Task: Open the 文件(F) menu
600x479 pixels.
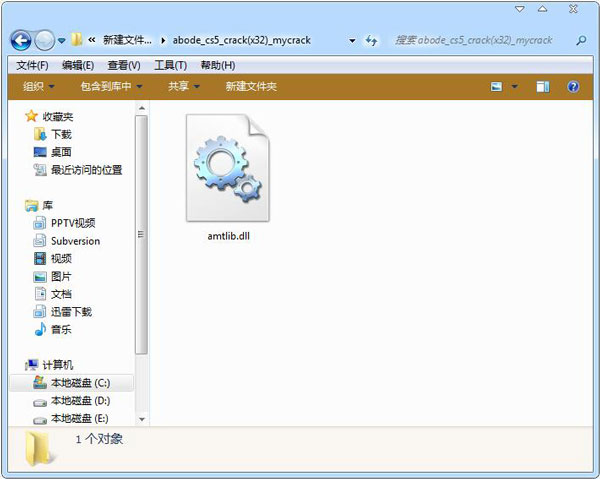Action: (x=32, y=65)
